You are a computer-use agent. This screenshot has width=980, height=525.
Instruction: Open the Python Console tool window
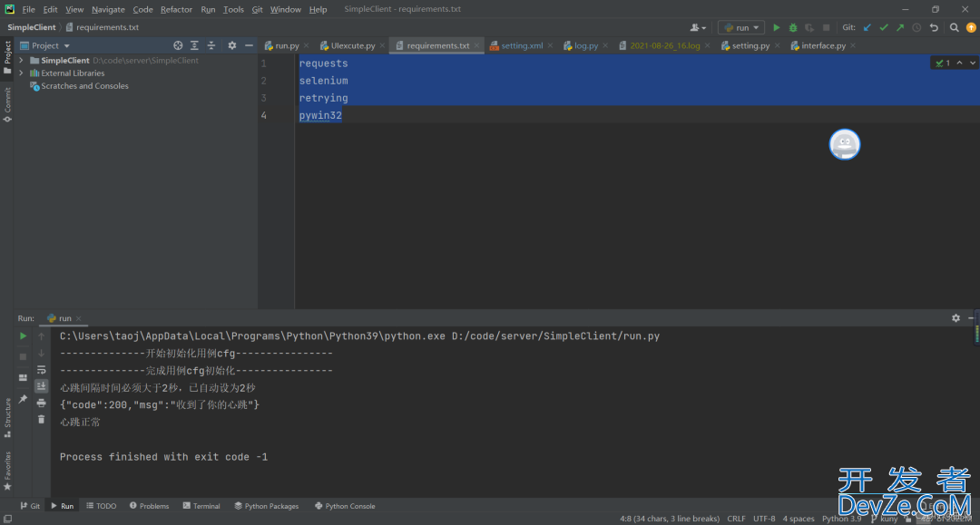[345, 506]
